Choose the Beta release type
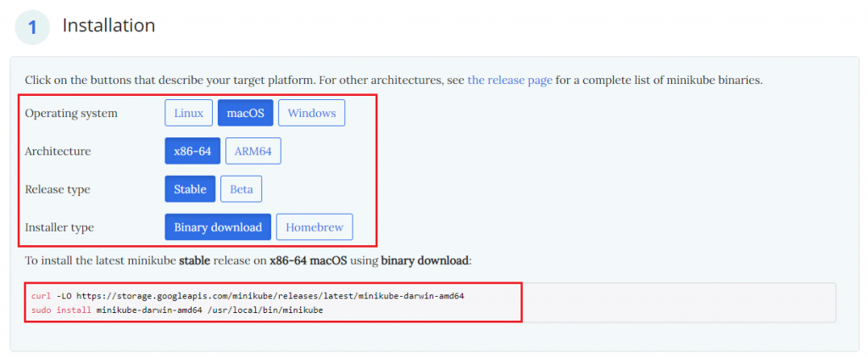The image size is (868, 358). click(x=242, y=189)
